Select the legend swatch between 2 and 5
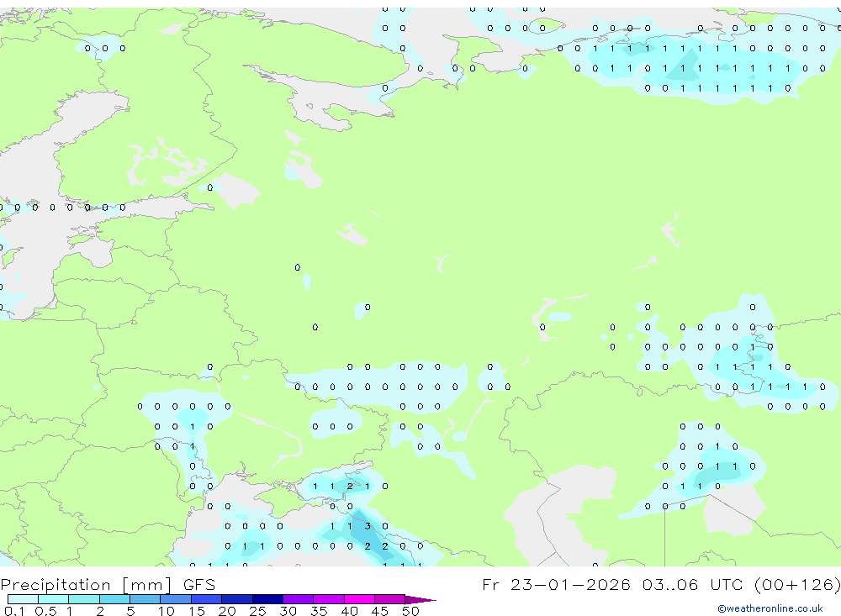Viewport: 841px width, 616px height. 114,599
